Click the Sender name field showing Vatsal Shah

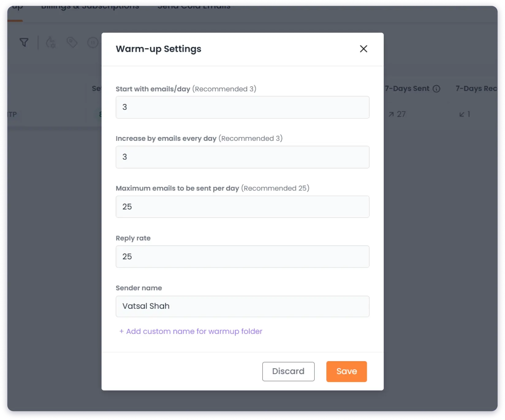[x=242, y=306]
